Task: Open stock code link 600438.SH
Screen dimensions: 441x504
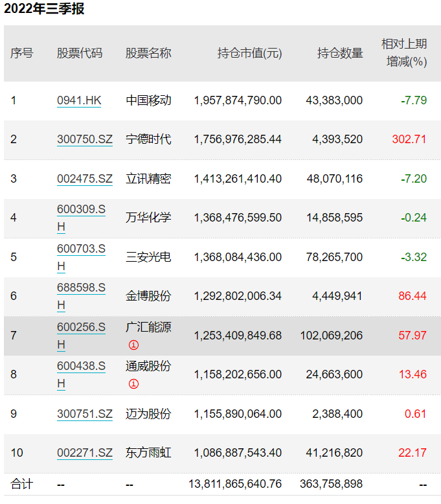Action: point(81,374)
